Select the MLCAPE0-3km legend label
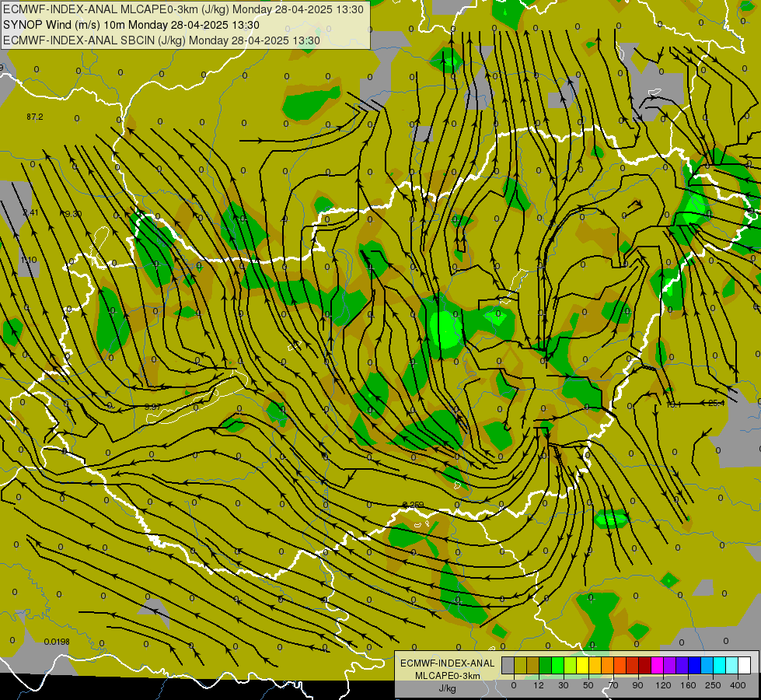761x700 pixels. tap(447, 676)
